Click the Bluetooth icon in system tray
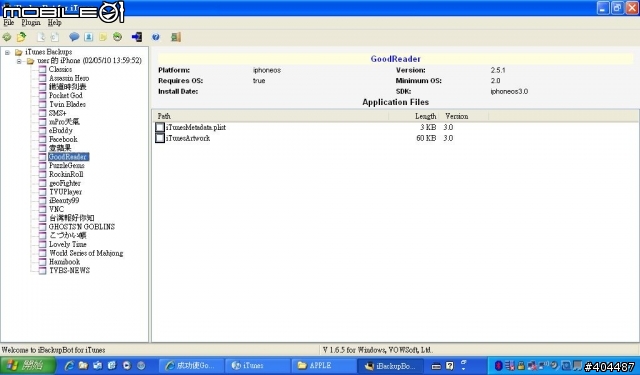The image size is (640, 375). click(x=498, y=366)
